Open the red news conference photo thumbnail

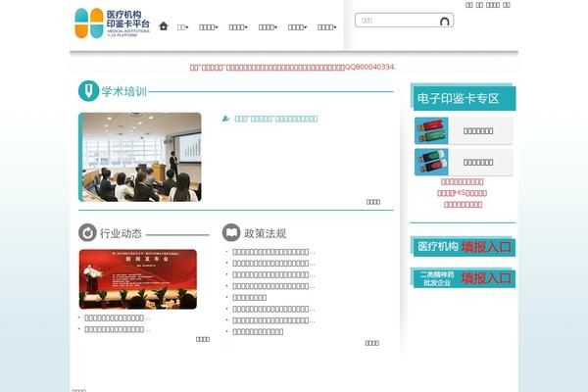[138, 279]
